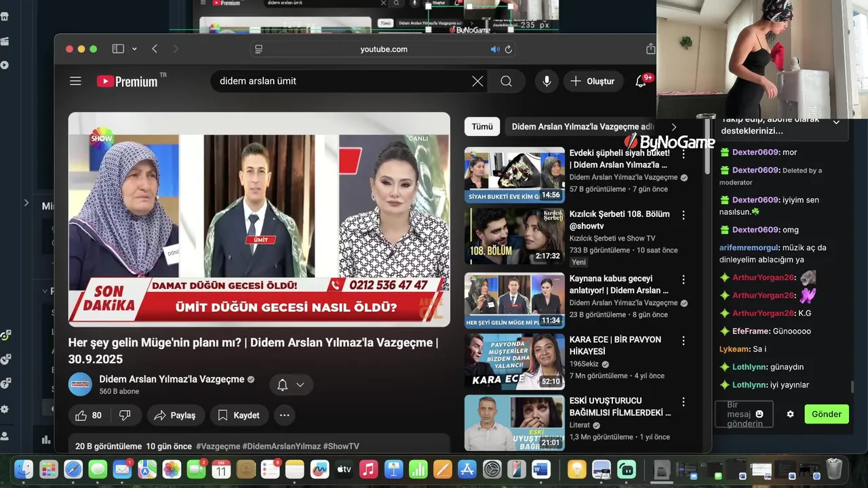Play 'KARA ECE | BİR PAVYON HİKAYESİ' thumbnail
Viewport: 868px width, 488px height.
(x=514, y=361)
